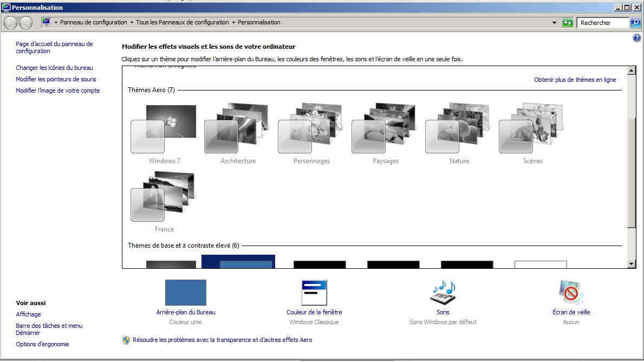Viewport: 644px width, 362px height.
Task: Click the Forward navigation arrow button
Action: click(x=26, y=23)
